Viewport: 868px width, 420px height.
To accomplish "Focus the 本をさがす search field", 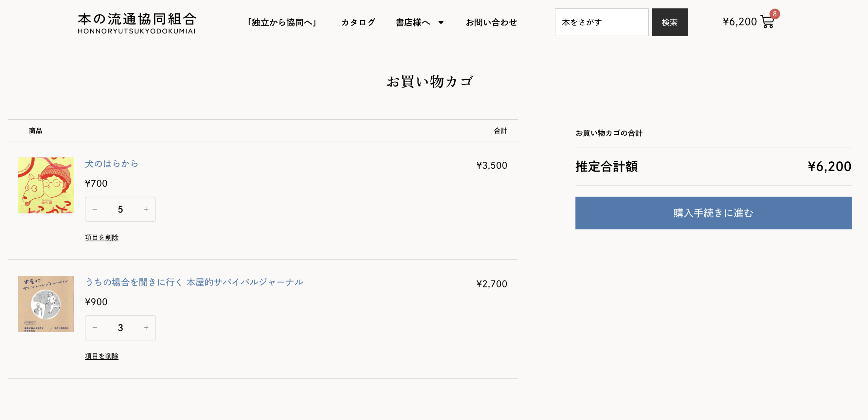I will coord(601,22).
